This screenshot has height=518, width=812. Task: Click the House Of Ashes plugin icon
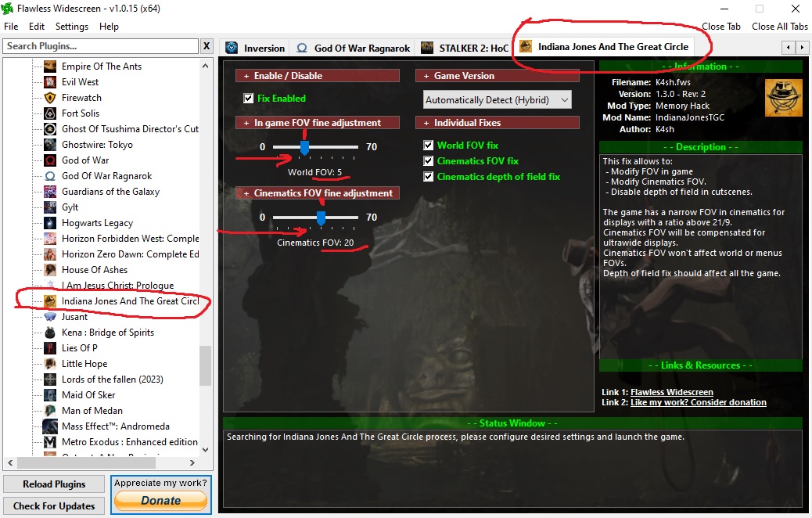click(x=50, y=270)
